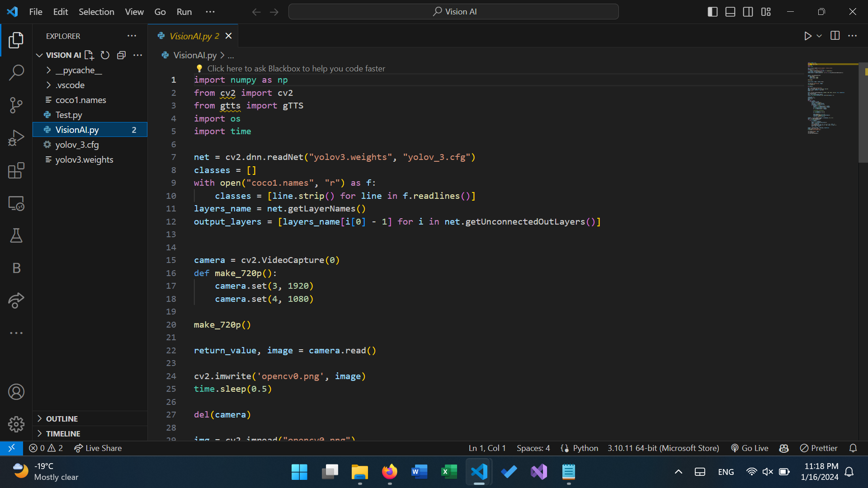Open the Search view in activity bar
Screen dimensions: 868x488
click(16, 72)
